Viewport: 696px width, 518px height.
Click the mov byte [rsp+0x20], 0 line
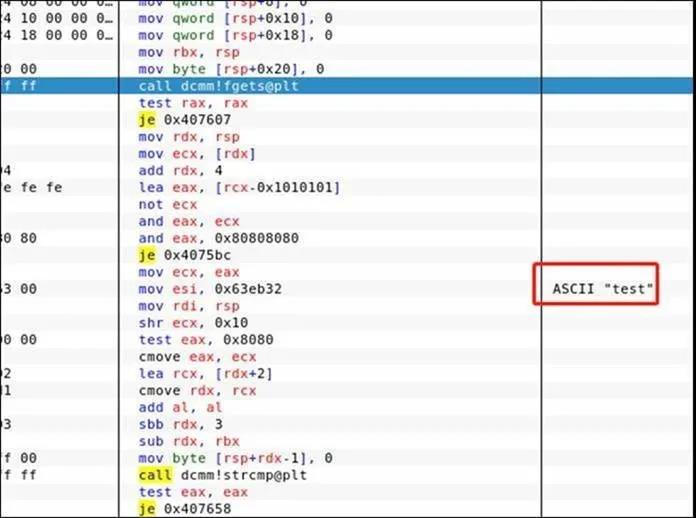(x=218, y=69)
